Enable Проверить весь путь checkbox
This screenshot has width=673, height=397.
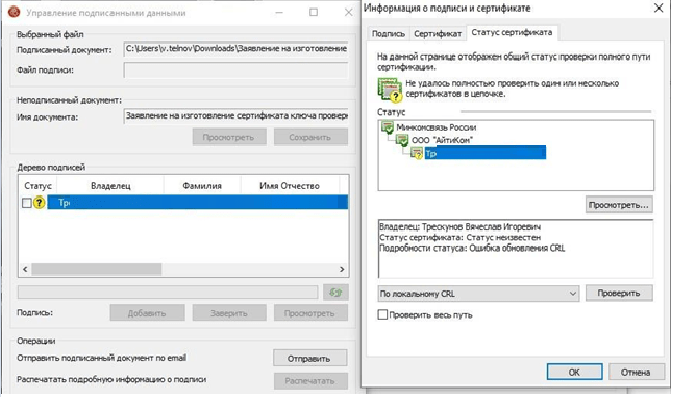pos(382,315)
